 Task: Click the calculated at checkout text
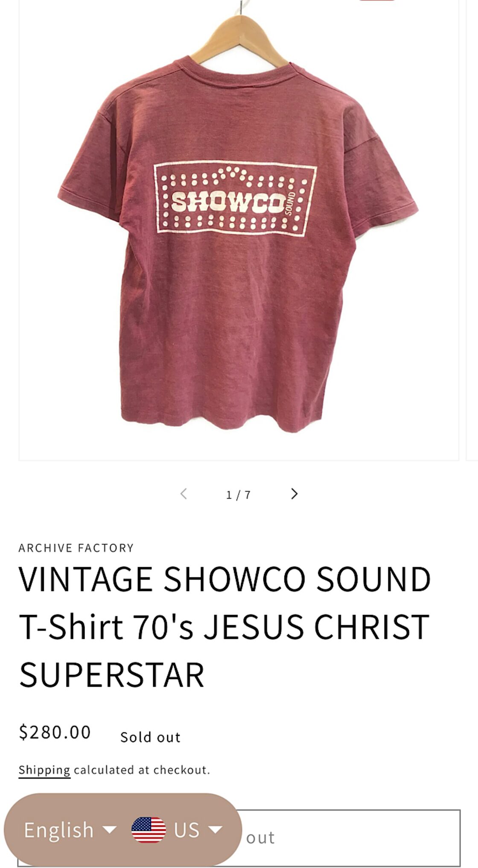pyautogui.click(x=142, y=770)
